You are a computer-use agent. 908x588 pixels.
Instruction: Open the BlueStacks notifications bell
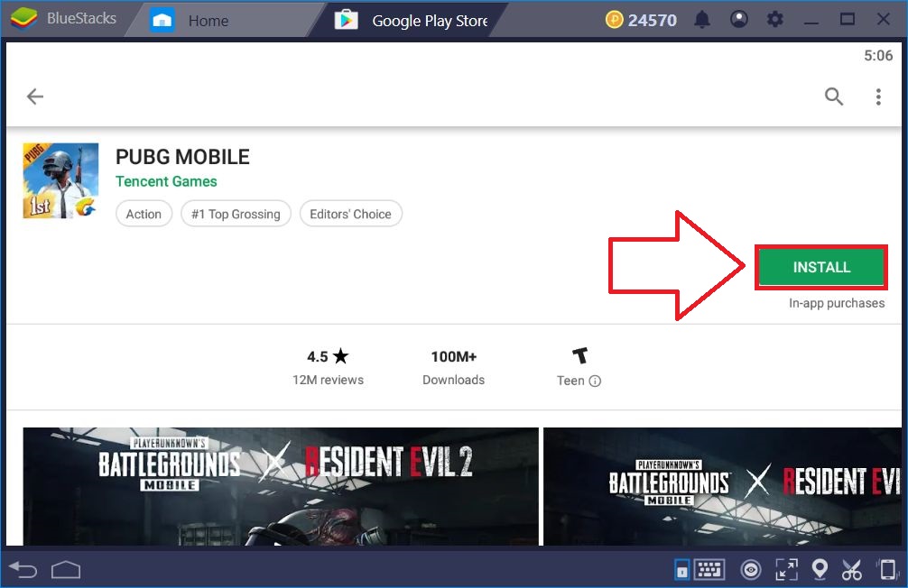(x=702, y=20)
